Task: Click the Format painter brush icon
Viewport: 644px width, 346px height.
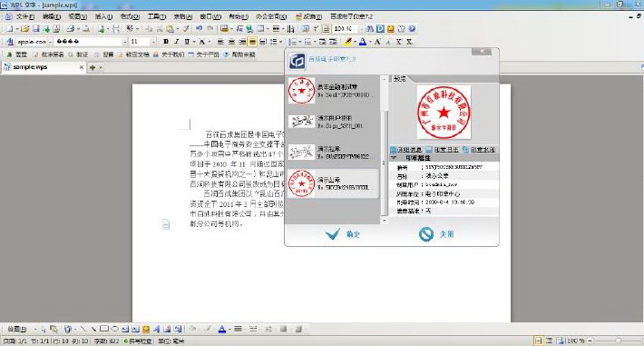Action: pos(186,29)
